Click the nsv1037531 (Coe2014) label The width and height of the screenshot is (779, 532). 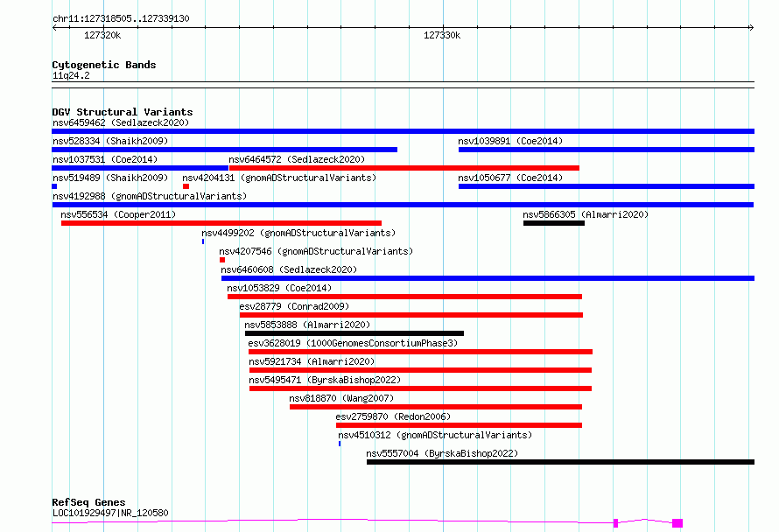tap(105, 159)
